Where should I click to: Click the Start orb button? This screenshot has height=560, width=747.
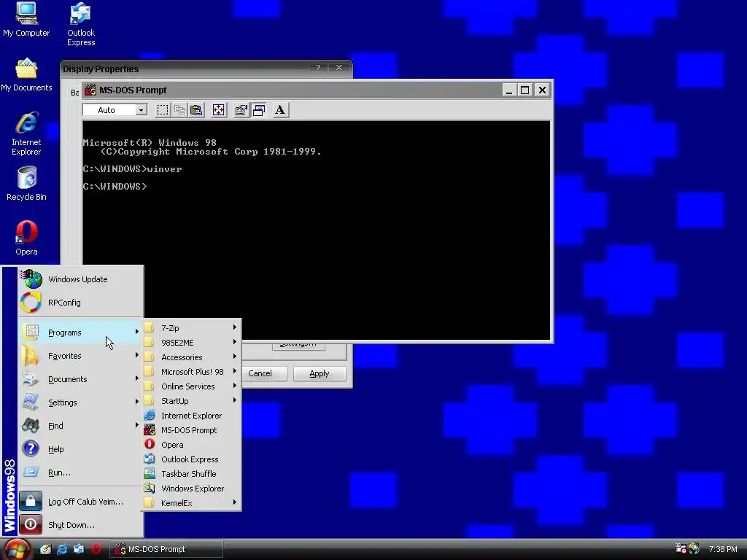click(x=18, y=550)
